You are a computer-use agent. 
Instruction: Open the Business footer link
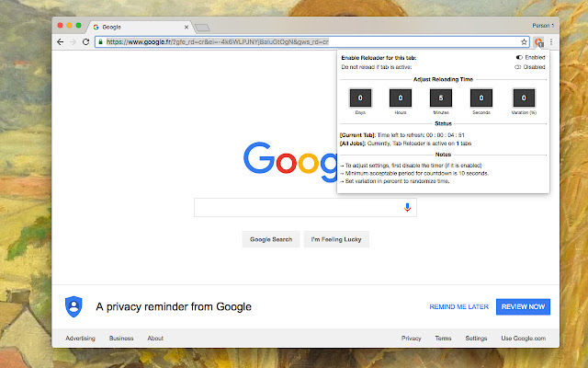click(x=121, y=339)
